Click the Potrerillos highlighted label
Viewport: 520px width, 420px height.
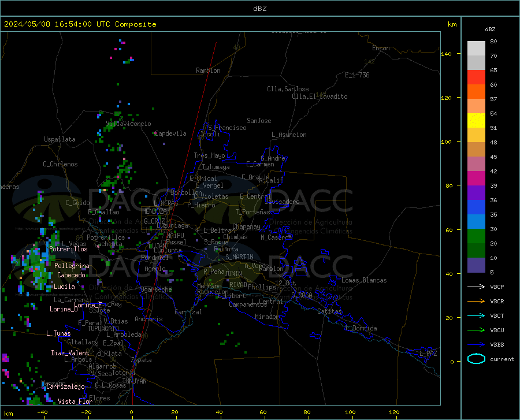point(68,249)
